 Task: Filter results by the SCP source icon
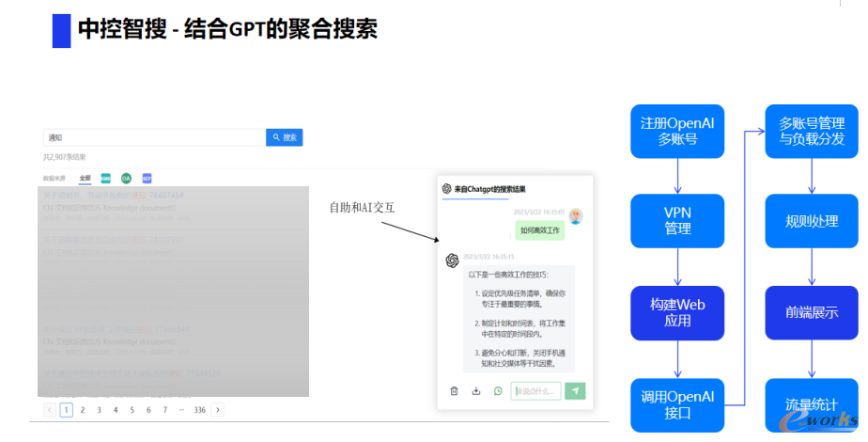tap(147, 179)
